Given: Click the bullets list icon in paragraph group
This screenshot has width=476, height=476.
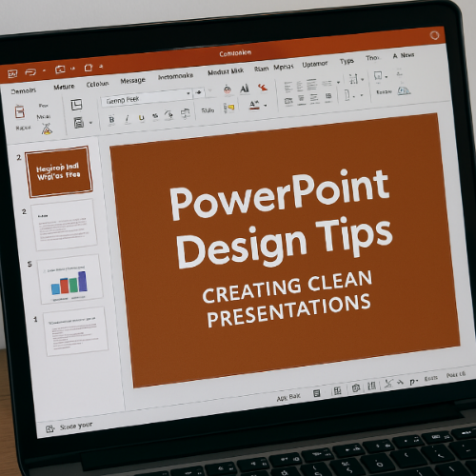Looking at the screenshot, I should point(288,87).
